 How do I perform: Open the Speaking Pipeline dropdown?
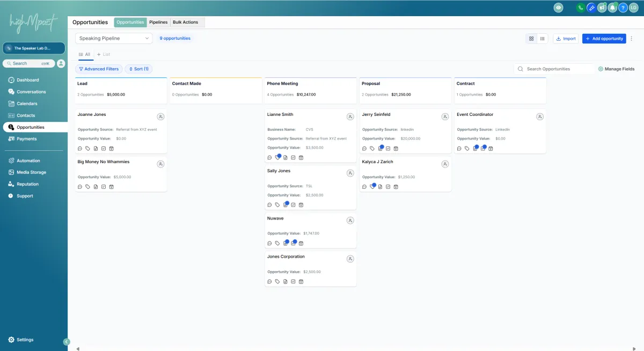[x=114, y=39]
